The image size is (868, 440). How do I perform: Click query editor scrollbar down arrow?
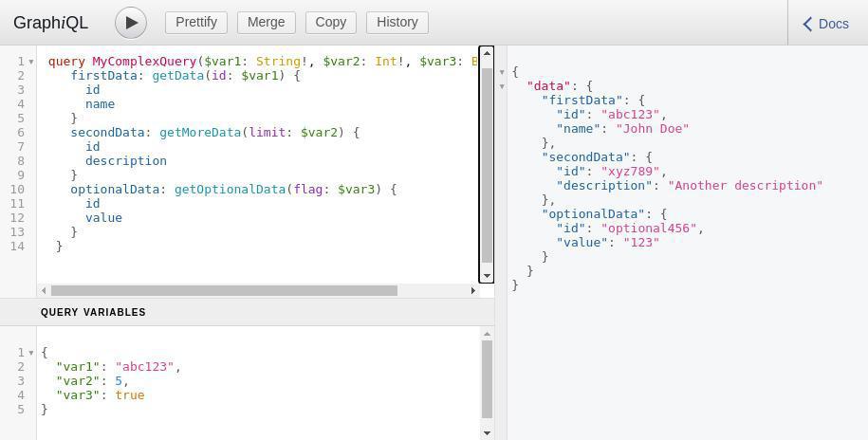pos(487,276)
